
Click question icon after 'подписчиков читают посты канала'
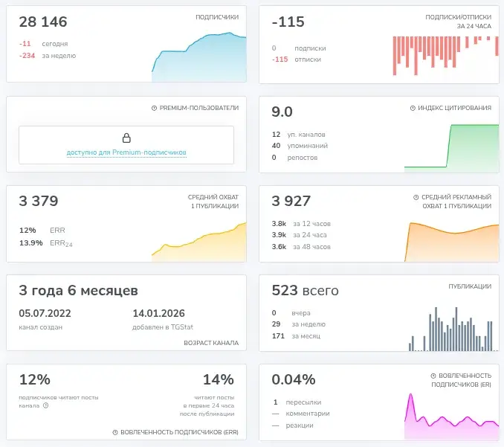click(x=45, y=405)
